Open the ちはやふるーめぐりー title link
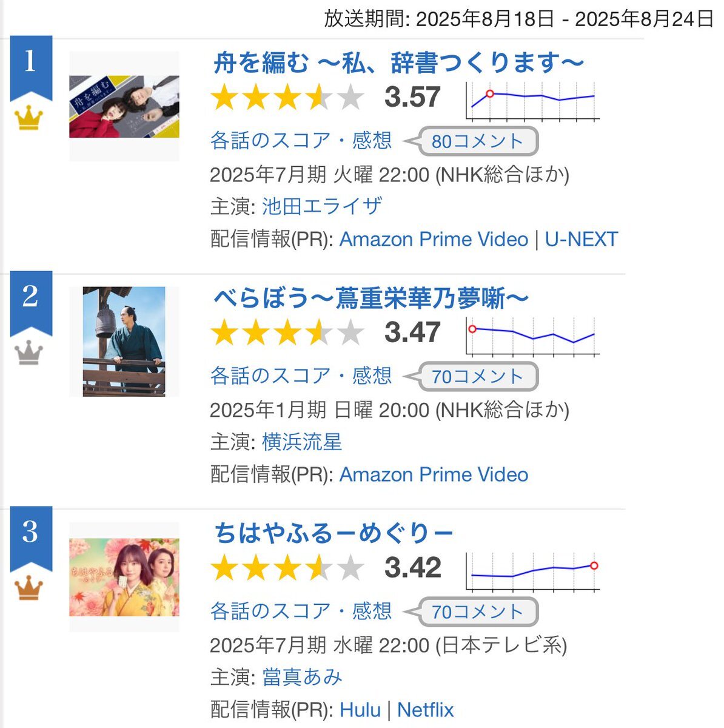724x728 pixels. click(334, 533)
